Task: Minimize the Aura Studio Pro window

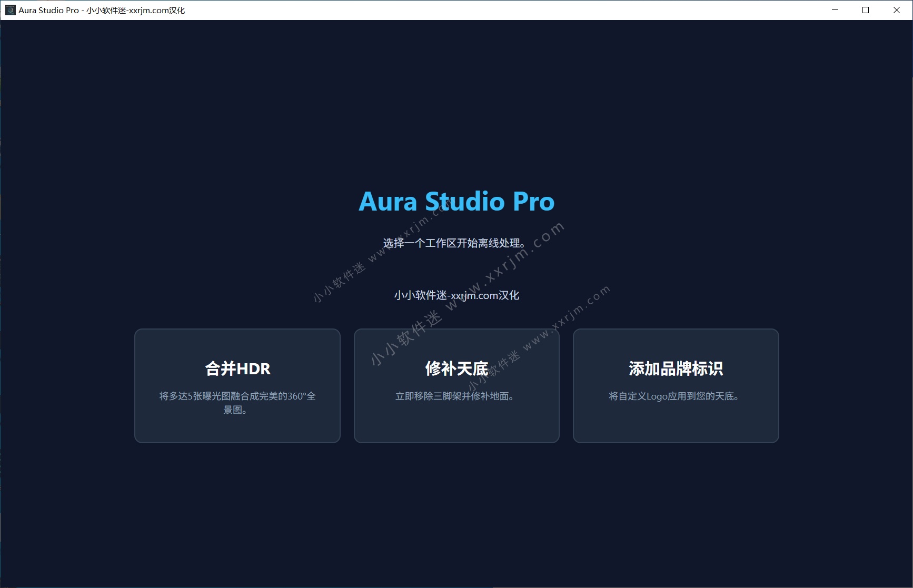Action: point(834,9)
